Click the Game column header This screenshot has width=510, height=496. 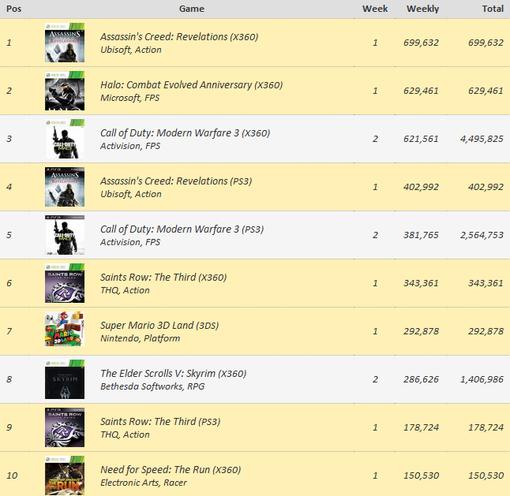[192, 9]
